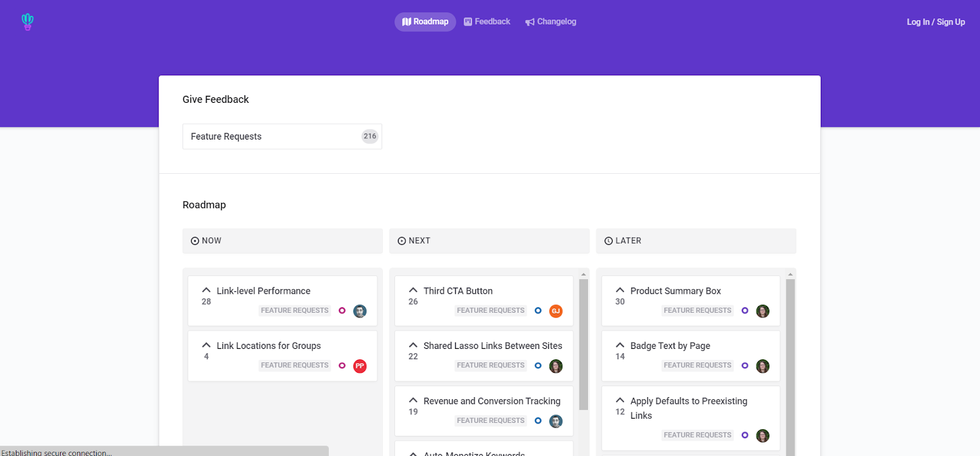This screenshot has height=456, width=980.
Task: Upvote Product Summary Box
Action: pos(620,290)
